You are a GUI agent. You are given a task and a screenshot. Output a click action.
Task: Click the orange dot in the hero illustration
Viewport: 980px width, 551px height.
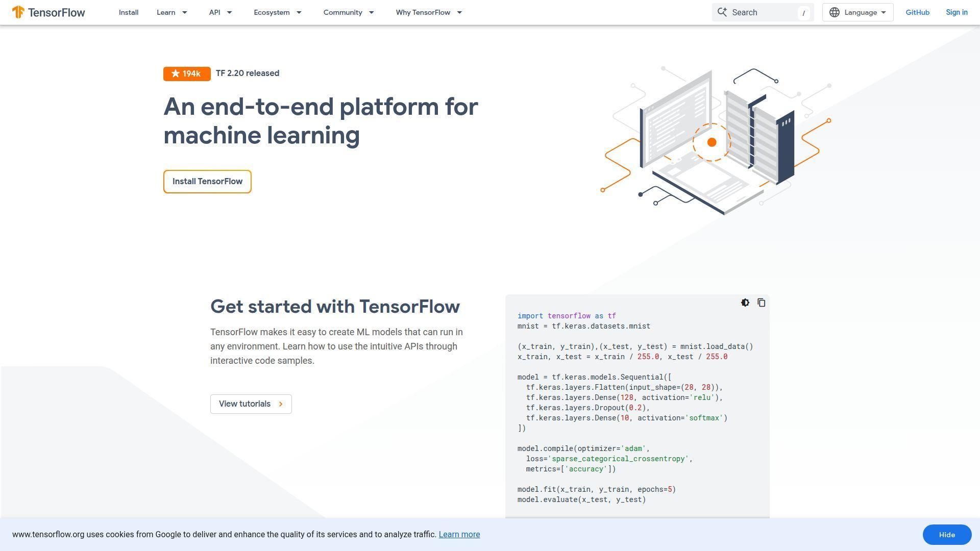(x=712, y=142)
